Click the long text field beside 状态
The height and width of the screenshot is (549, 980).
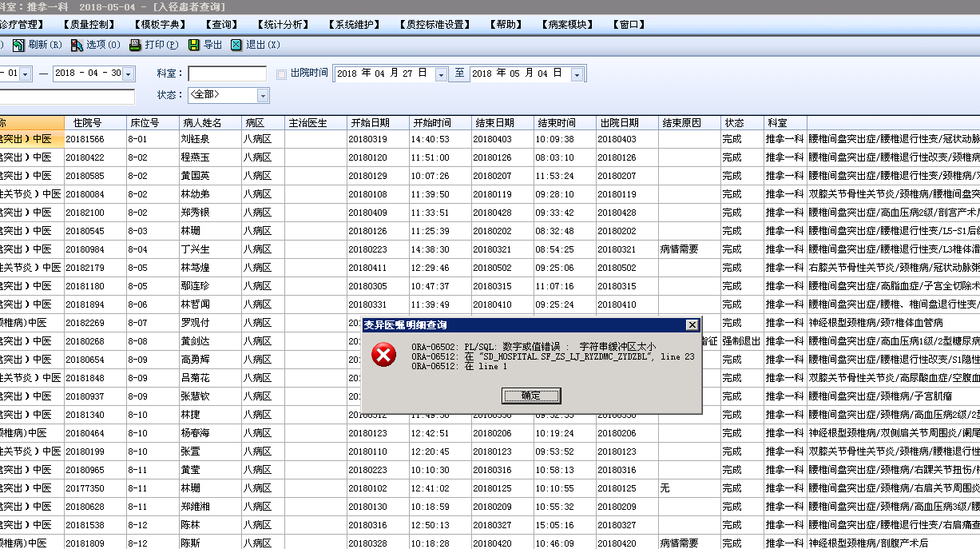coord(67,97)
